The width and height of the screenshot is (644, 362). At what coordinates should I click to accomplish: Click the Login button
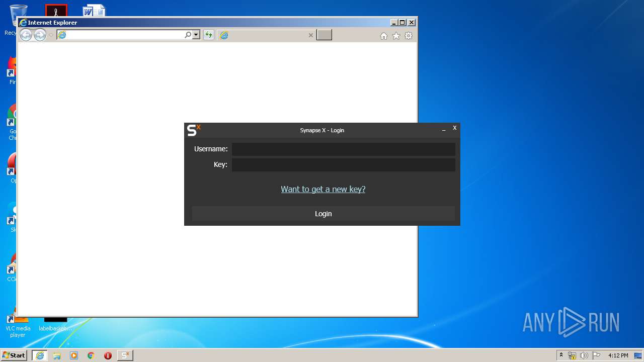coord(324,214)
